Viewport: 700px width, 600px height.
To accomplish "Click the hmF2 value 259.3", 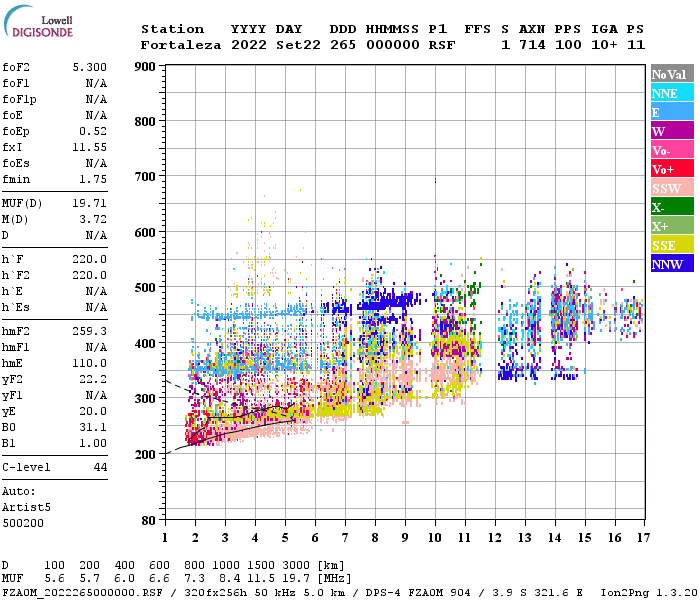I will tap(90, 332).
